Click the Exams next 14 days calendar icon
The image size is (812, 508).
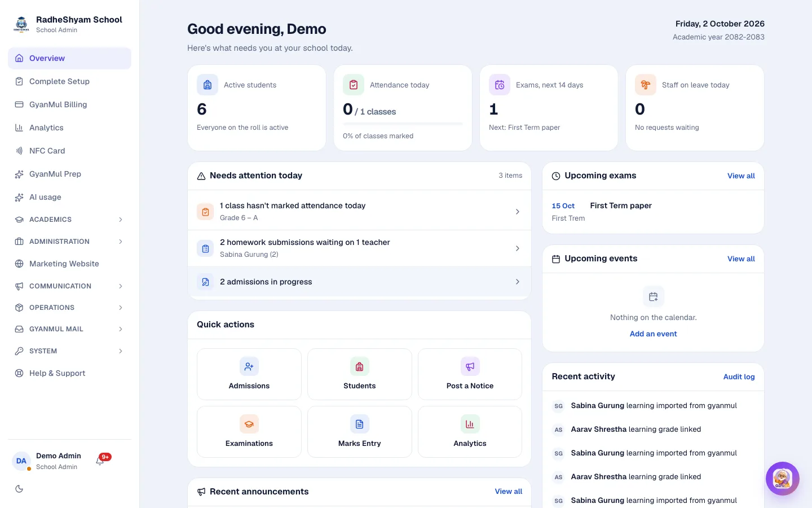click(x=500, y=85)
